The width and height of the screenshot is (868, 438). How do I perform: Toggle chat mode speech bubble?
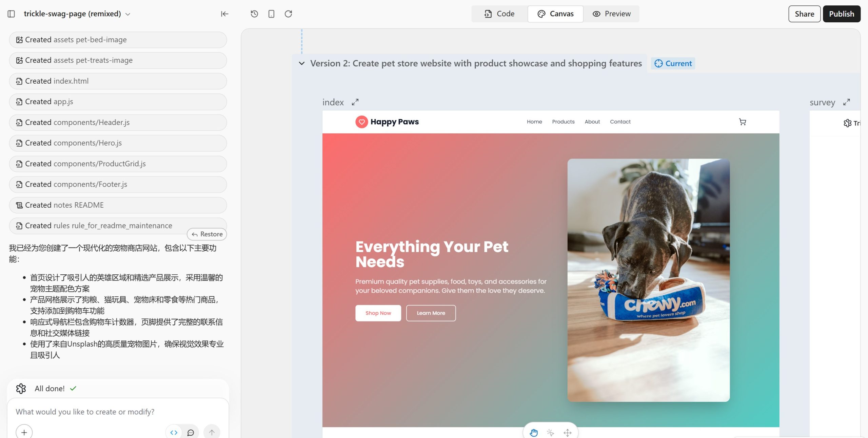click(191, 433)
